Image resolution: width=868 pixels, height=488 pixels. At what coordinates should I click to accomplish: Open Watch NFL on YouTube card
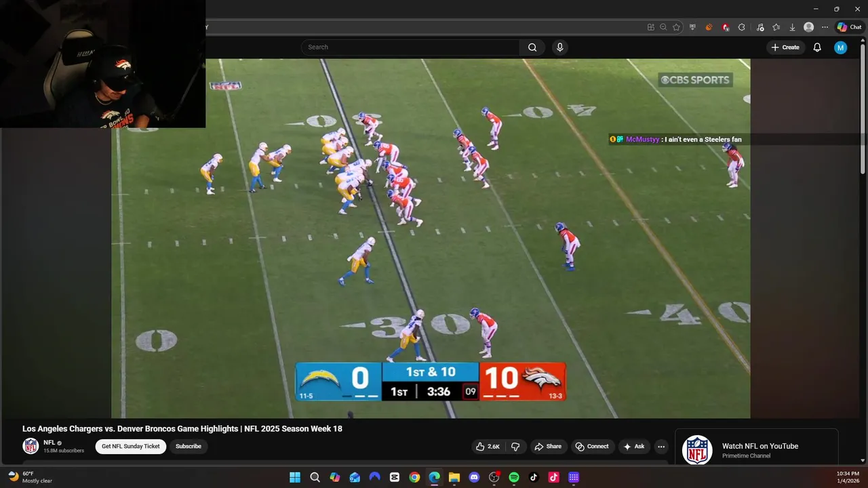[x=757, y=447]
